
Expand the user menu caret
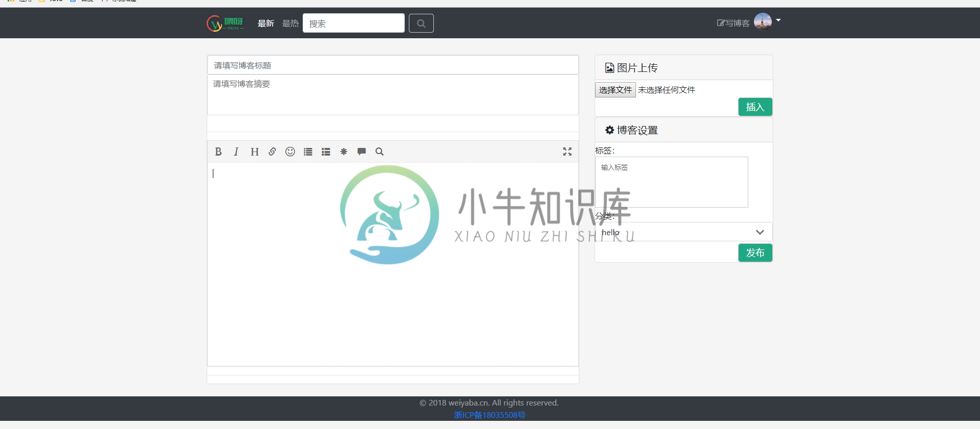[x=778, y=20]
